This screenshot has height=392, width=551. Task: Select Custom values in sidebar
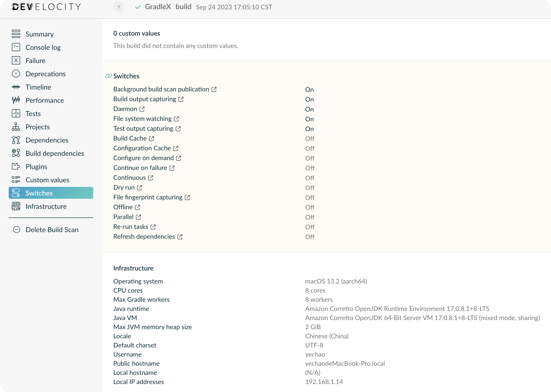47,180
